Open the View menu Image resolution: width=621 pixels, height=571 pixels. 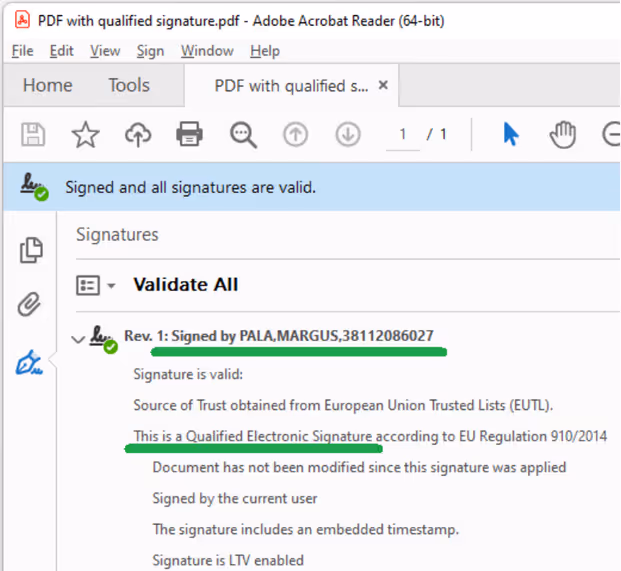click(105, 51)
